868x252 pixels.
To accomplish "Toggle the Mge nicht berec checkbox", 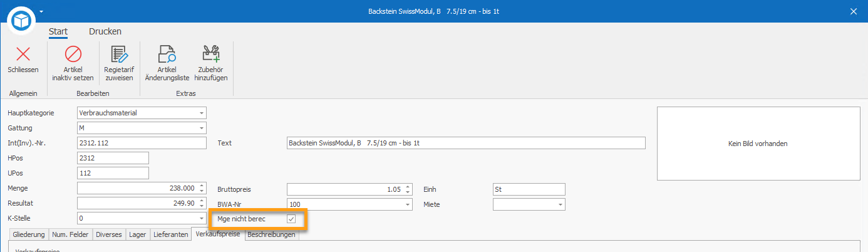I will (x=291, y=219).
